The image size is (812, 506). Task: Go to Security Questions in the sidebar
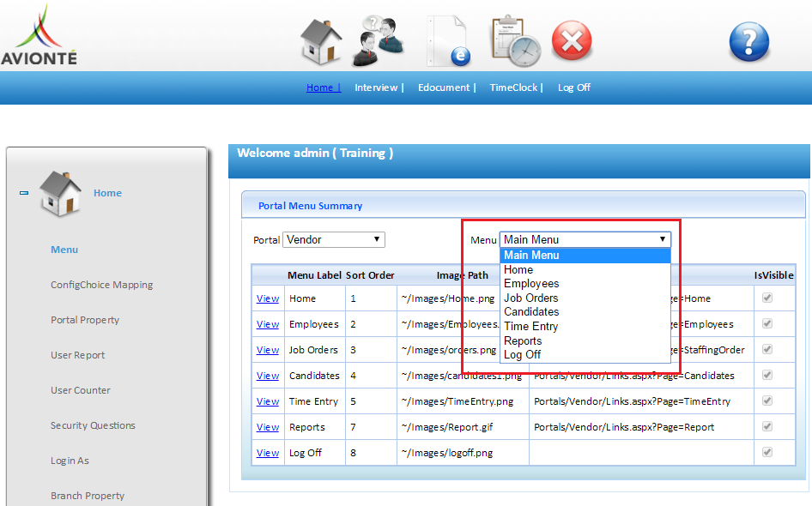point(93,425)
